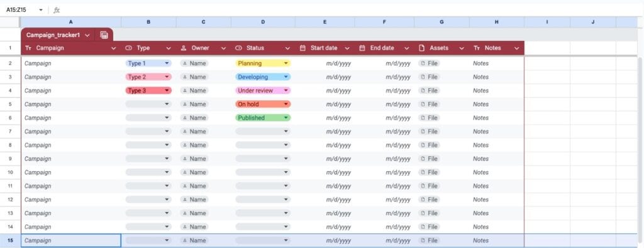Click the Campaign cell in row 15
Viewport: 644px width, 248px height.
point(71,240)
